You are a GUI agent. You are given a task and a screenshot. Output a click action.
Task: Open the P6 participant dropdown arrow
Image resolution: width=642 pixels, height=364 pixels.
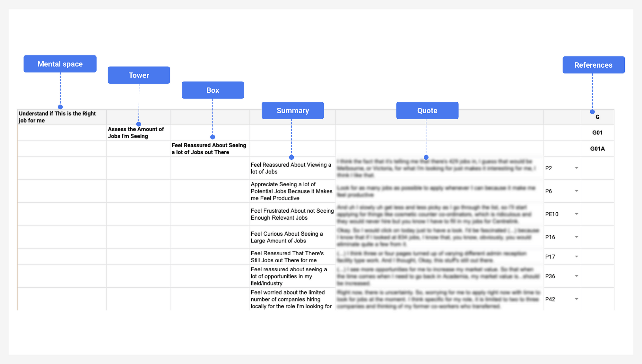[577, 191]
